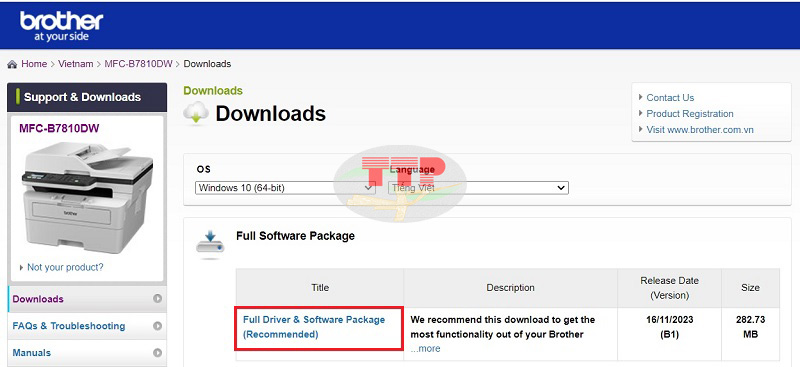
Task: Open the Home breadcrumb link
Action: pyautogui.click(x=34, y=64)
